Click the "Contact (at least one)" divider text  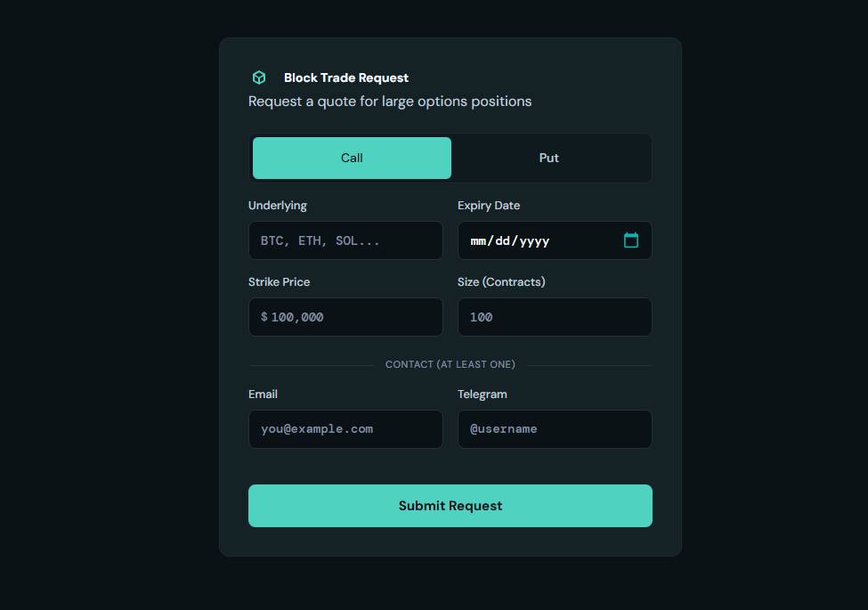tap(450, 364)
